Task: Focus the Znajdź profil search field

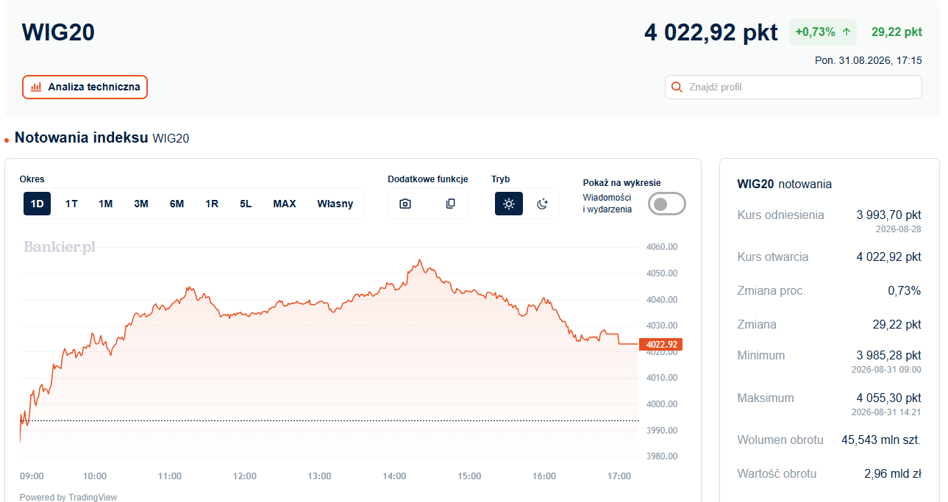Action: pyautogui.click(x=793, y=87)
